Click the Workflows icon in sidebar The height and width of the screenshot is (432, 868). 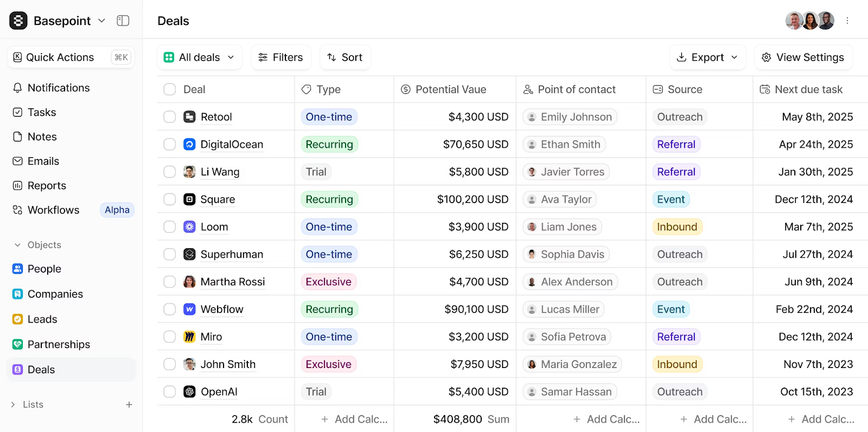point(18,210)
